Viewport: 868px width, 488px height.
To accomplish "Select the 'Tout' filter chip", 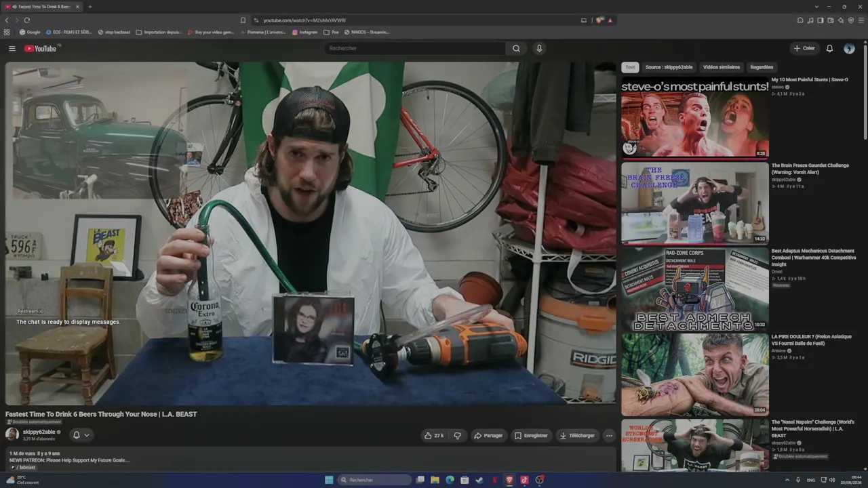I will (x=631, y=67).
